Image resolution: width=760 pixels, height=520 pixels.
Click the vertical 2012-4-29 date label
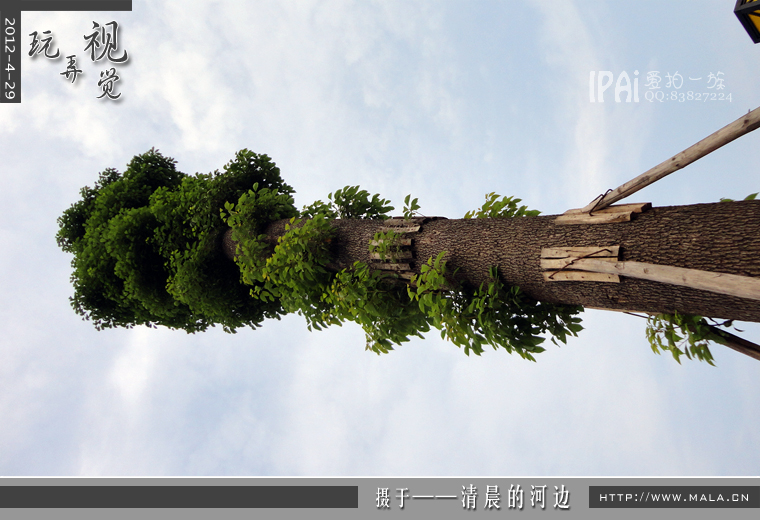click(10, 58)
